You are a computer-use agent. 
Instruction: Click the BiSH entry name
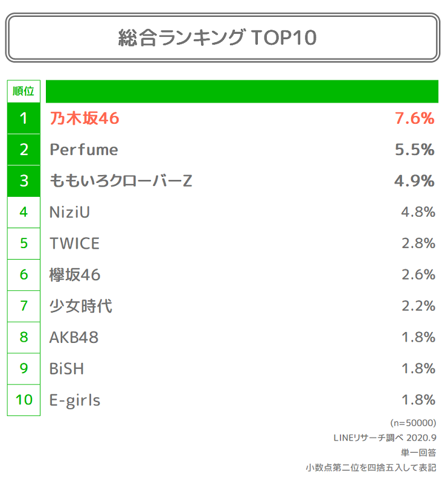click(x=66, y=369)
